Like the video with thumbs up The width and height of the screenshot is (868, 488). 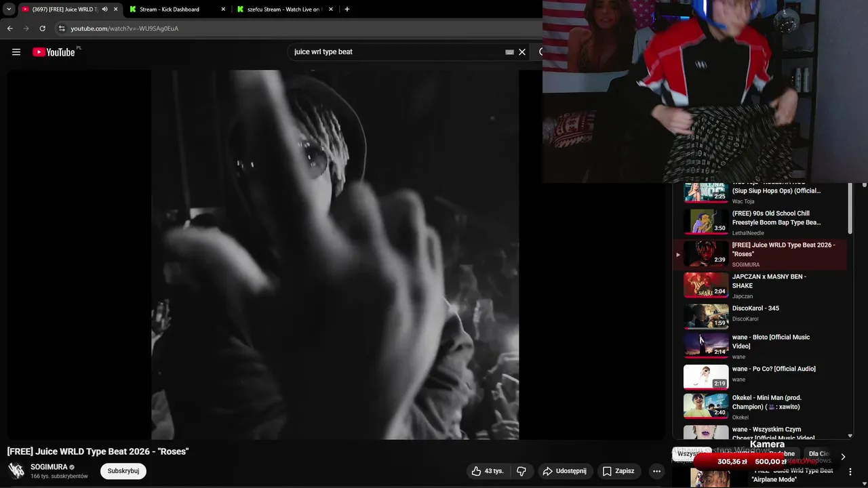(488, 471)
